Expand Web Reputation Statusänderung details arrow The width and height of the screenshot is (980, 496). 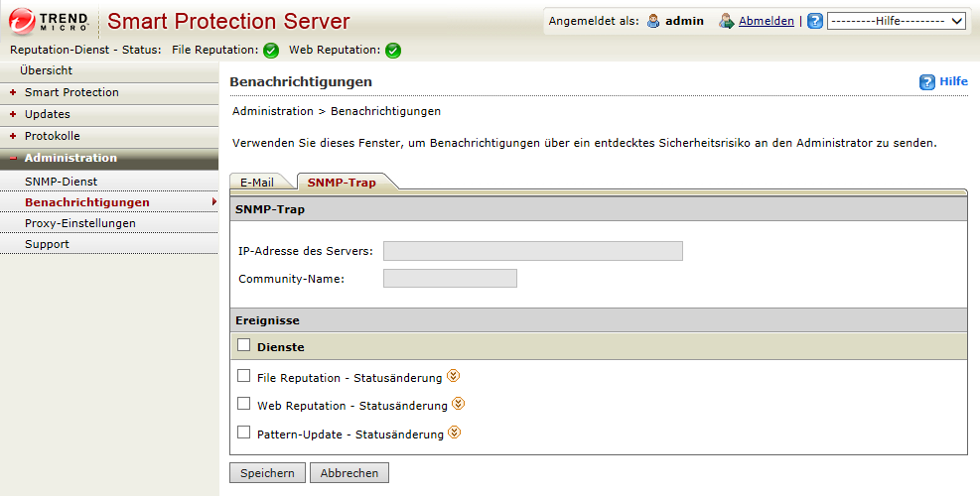pos(458,404)
